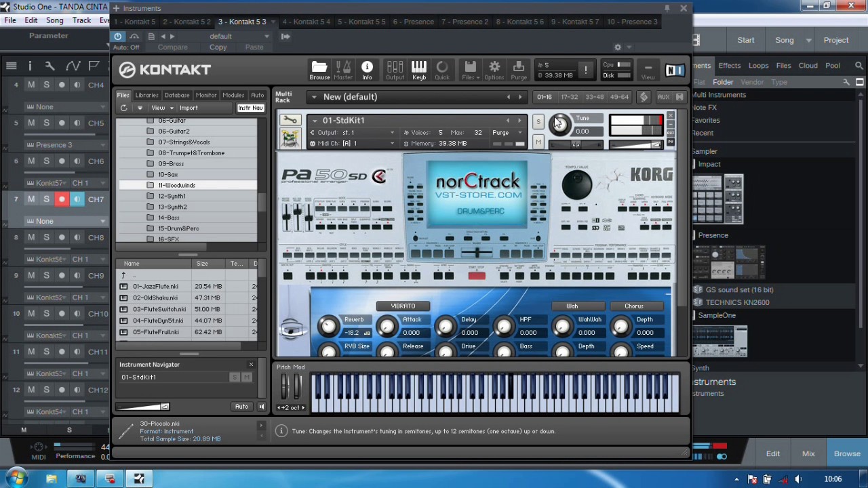This screenshot has width=868, height=488.
Task: Refresh the Kontakt file browser
Action: 123,108
